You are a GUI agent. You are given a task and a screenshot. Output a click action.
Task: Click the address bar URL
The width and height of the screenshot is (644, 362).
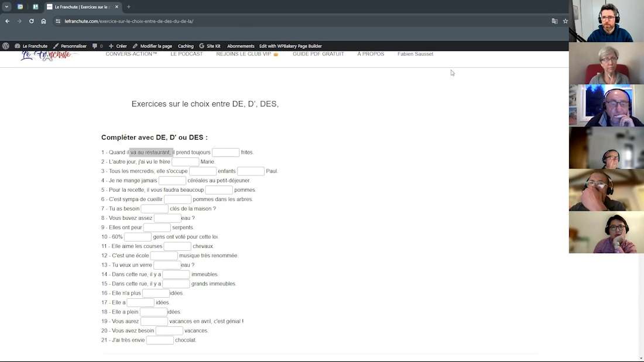pos(129,21)
